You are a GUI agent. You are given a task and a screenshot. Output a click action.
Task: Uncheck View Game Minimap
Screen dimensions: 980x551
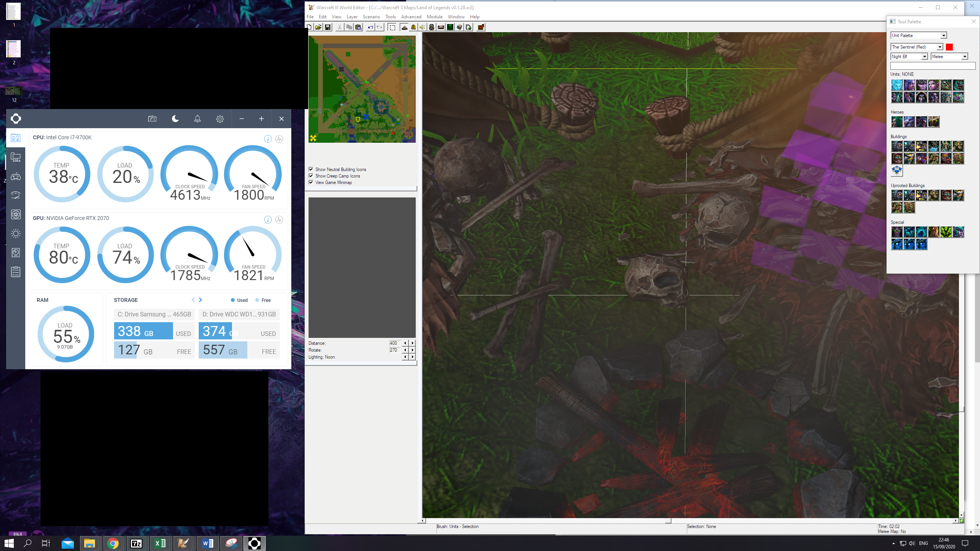311,182
